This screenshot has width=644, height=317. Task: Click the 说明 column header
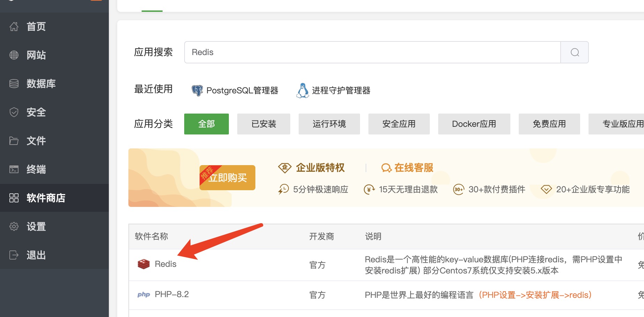point(373,237)
